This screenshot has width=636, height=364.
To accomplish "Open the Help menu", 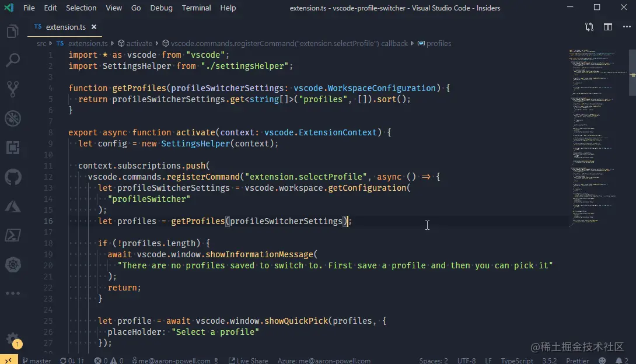I will point(228,8).
